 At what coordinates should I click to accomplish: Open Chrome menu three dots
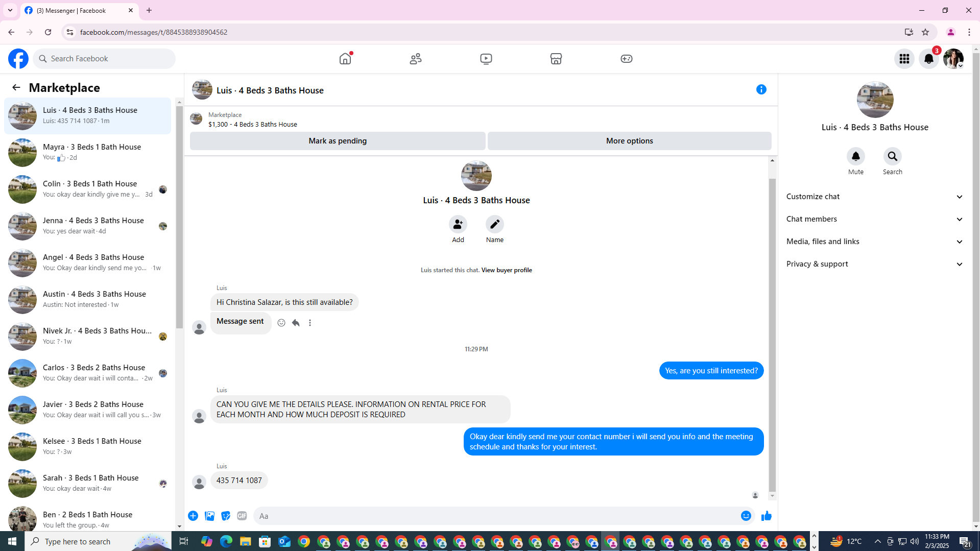point(969,32)
